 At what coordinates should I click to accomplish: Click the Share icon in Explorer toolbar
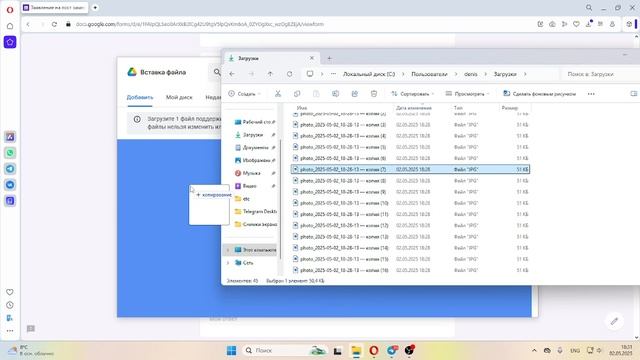pos(354,94)
